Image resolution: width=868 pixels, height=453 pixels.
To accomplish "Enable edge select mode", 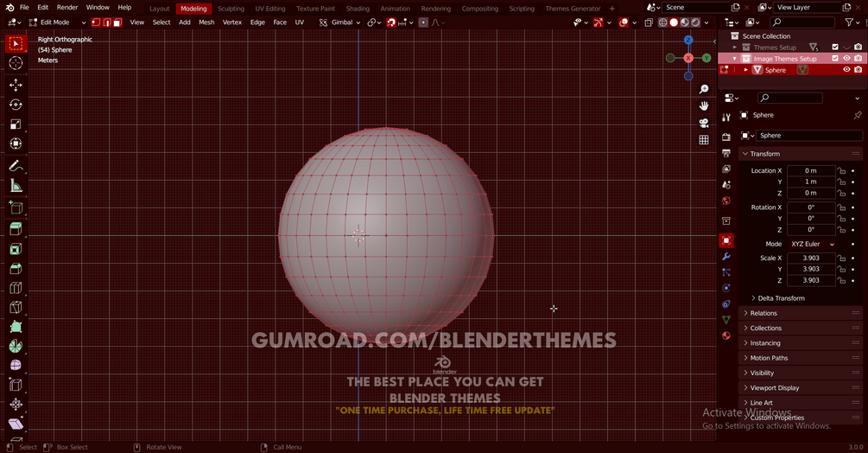I will pos(107,22).
